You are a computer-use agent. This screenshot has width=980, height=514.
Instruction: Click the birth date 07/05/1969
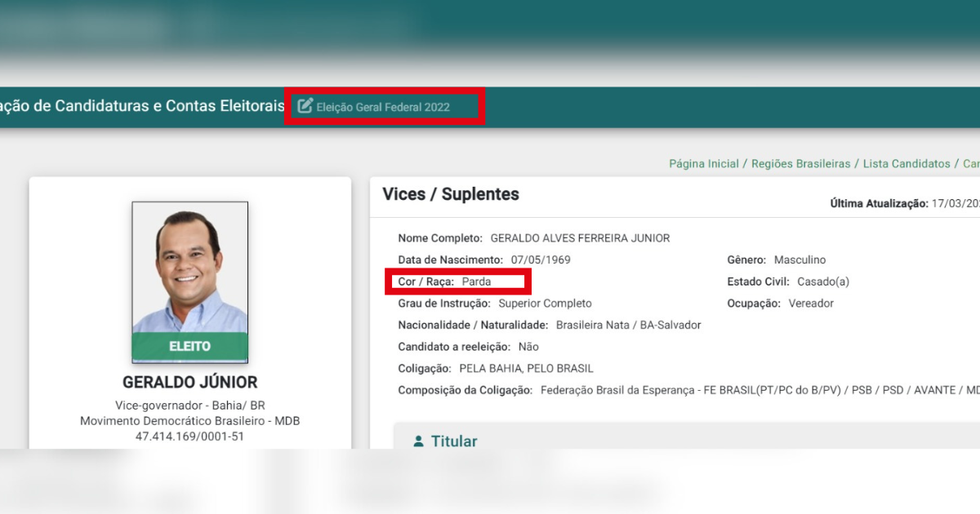tap(541, 260)
